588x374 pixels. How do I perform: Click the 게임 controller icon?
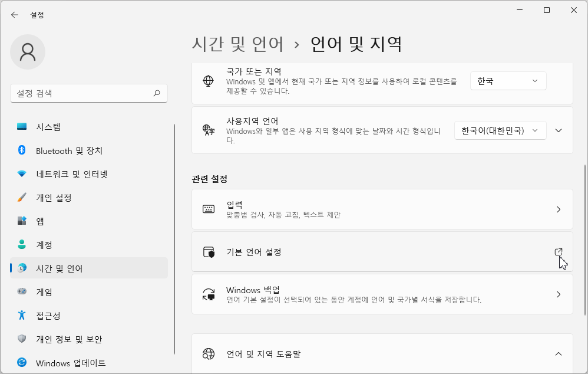[22, 291]
